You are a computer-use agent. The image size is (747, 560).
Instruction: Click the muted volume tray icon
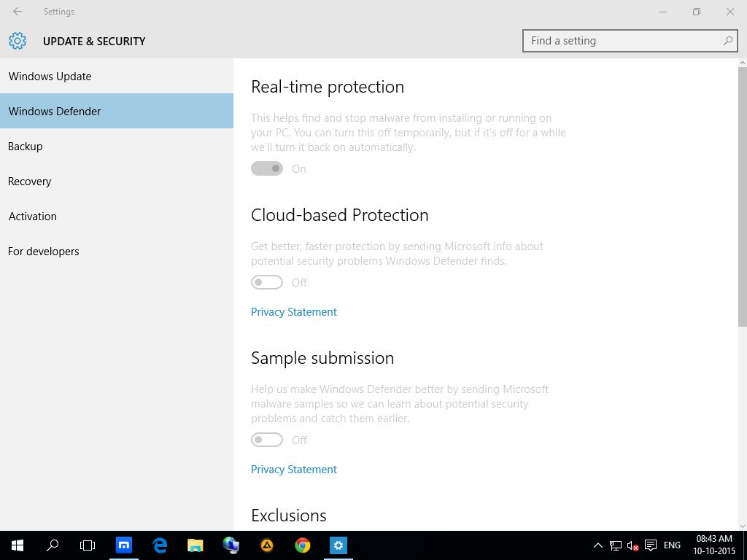pyautogui.click(x=632, y=545)
